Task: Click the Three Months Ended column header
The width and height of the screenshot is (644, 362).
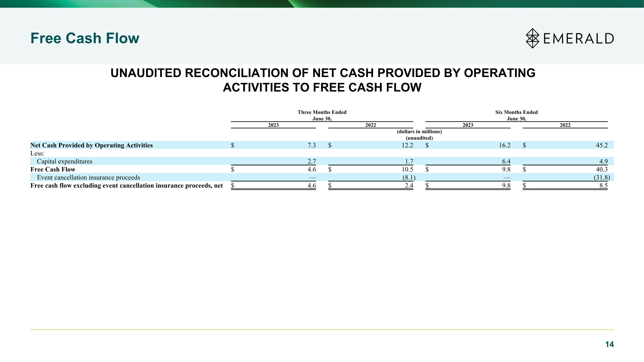Action: click(x=322, y=115)
